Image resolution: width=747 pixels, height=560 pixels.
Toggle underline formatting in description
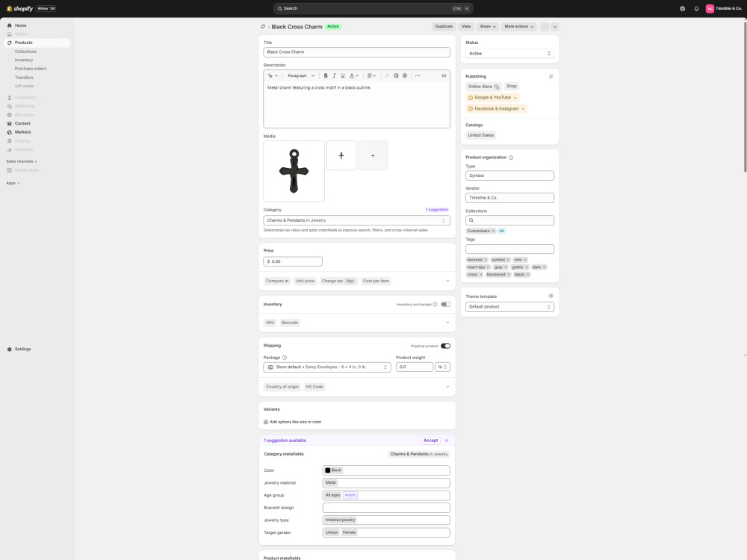coord(343,75)
